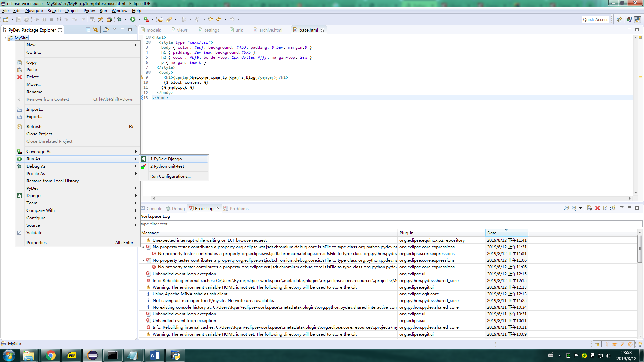644x362 pixels.
Task: Delete log with red X icon
Action: tap(597, 208)
